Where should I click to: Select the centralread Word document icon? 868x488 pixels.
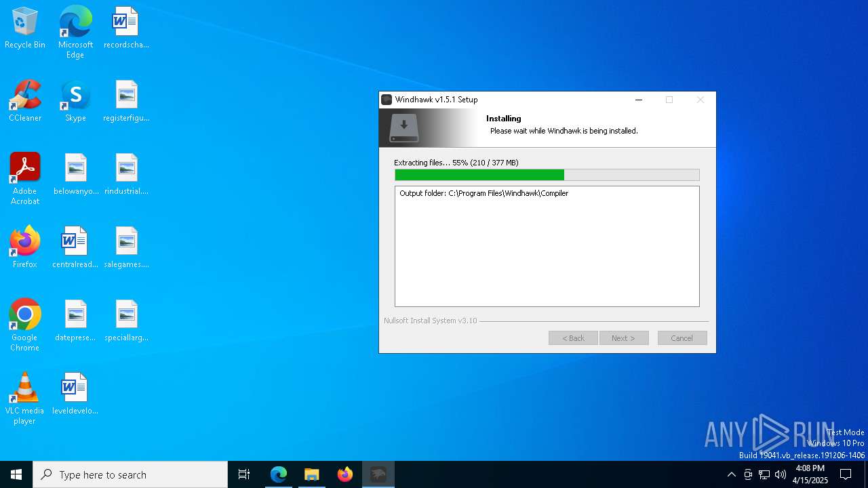(x=75, y=248)
